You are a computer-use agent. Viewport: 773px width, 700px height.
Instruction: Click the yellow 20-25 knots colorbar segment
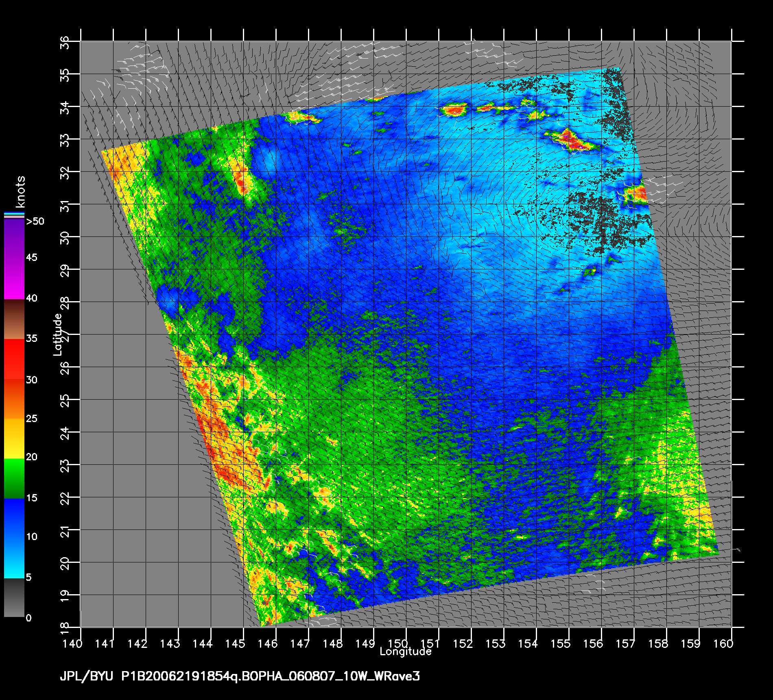coord(14,439)
